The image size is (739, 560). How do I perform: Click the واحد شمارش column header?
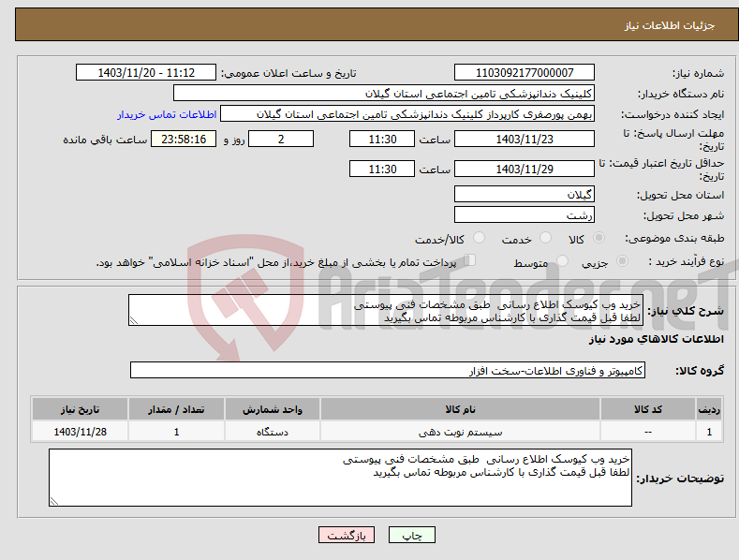(273, 409)
